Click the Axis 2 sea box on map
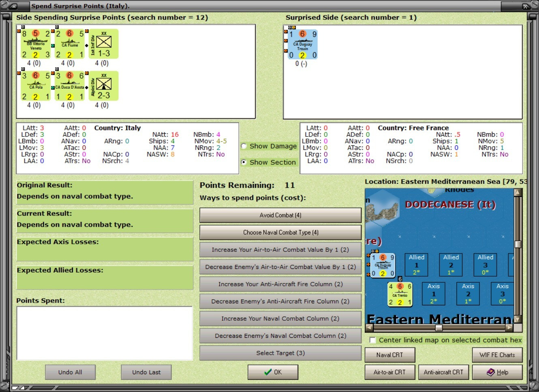539x392 pixels. click(468, 294)
